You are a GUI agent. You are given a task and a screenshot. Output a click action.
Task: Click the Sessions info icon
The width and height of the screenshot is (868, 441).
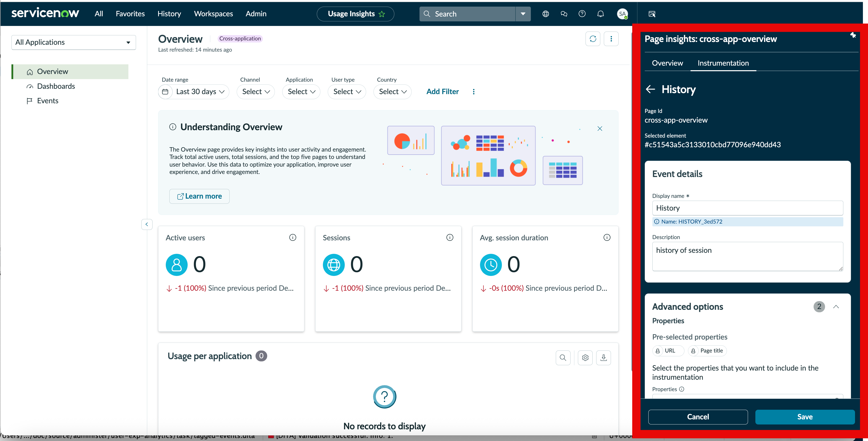(450, 237)
